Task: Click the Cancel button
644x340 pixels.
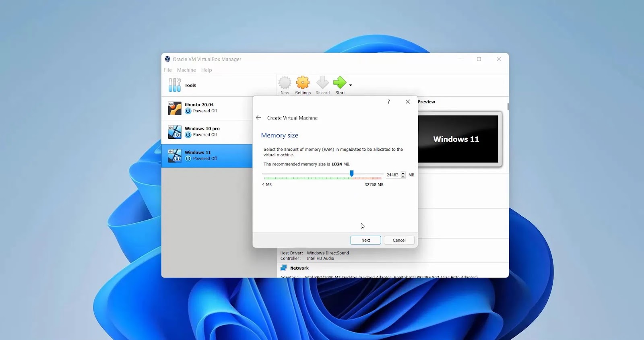Action: tap(399, 240)
